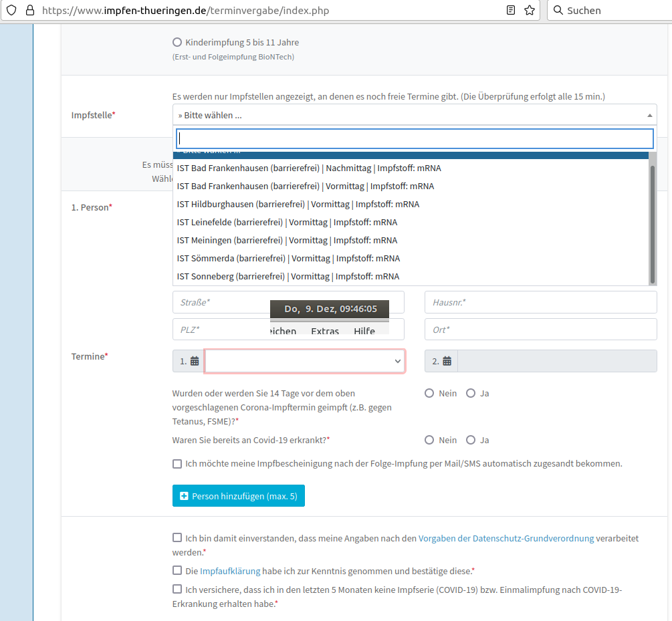
Task: Click the padlock site security icon
Action: point(29,11)
